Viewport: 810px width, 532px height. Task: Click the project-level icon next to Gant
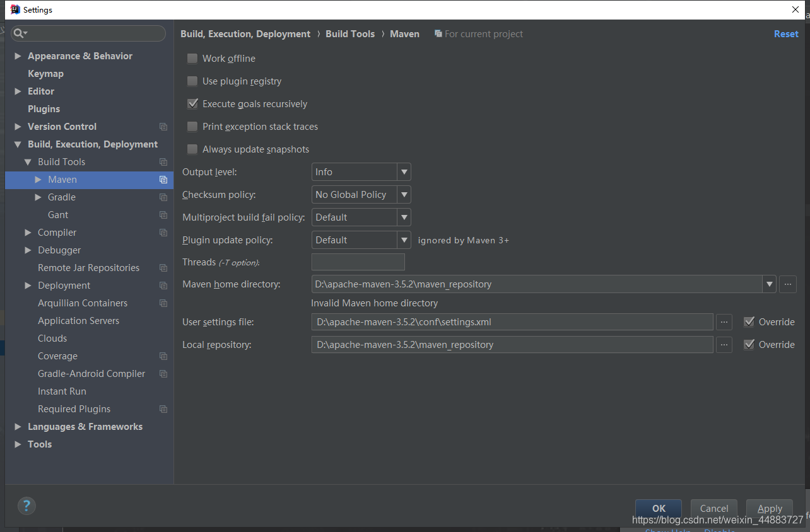coord(163,215)
